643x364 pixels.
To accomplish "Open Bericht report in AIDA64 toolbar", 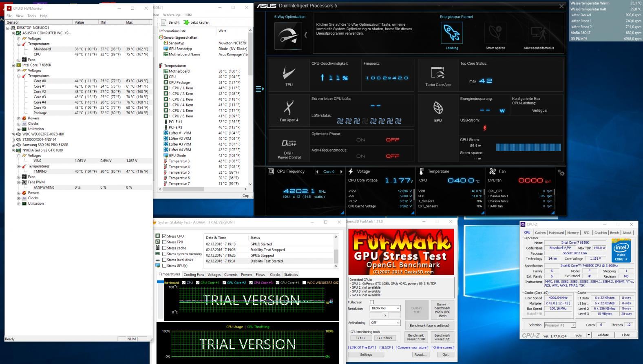I will [171, 22].
